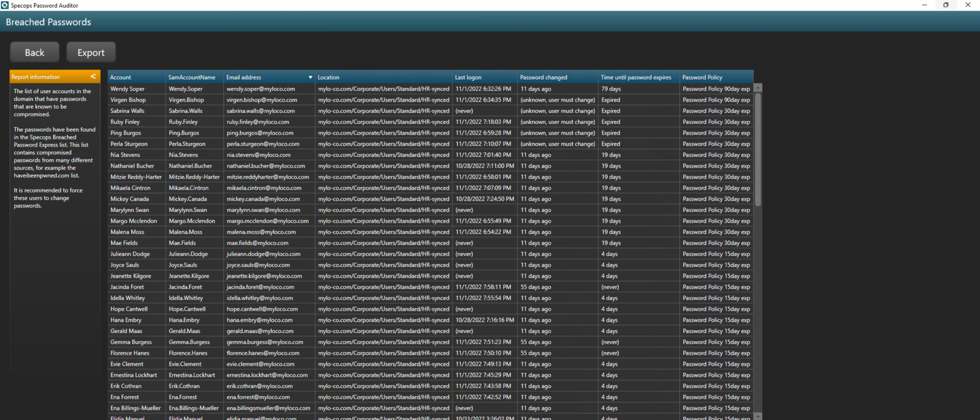Click the scrollbar down arrow
The image size is (980, 420).
click(758, 416)
